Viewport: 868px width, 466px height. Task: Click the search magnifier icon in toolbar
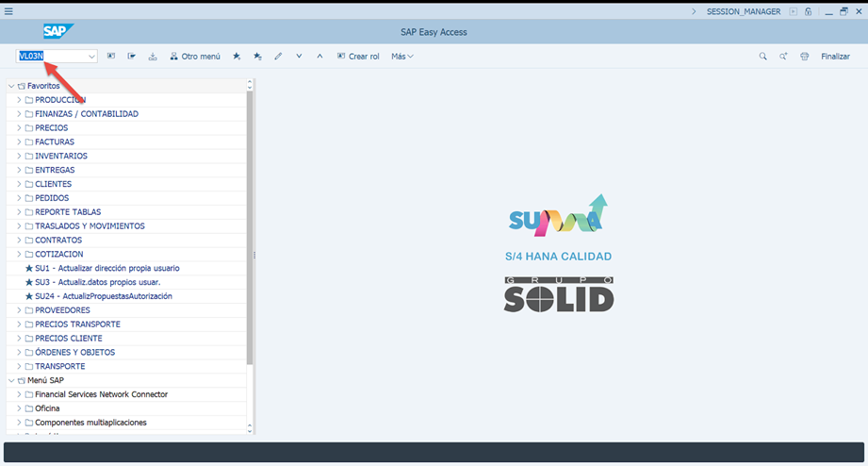pos(762,57)
